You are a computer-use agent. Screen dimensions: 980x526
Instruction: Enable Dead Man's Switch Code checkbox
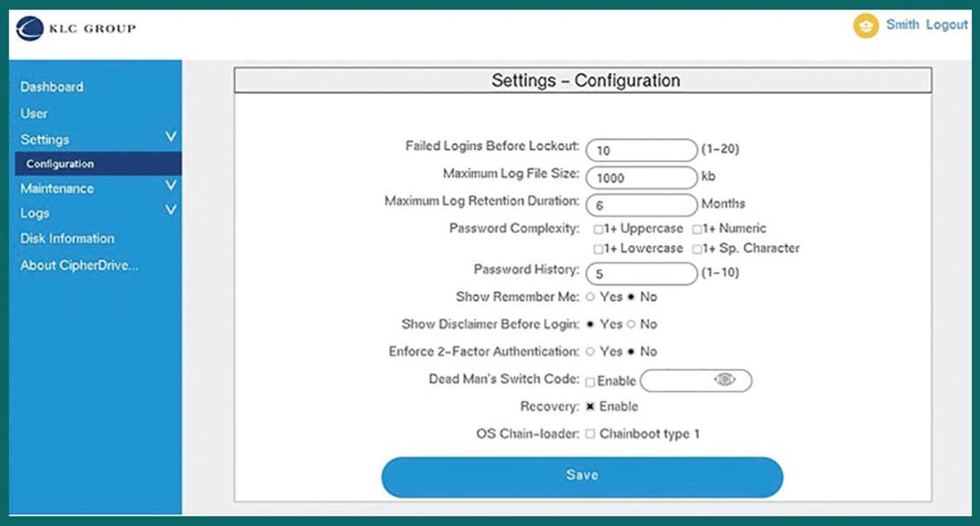[590, 381]
